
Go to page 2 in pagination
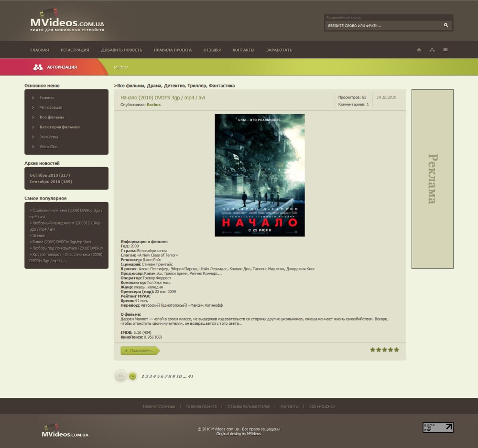(147, 376)
